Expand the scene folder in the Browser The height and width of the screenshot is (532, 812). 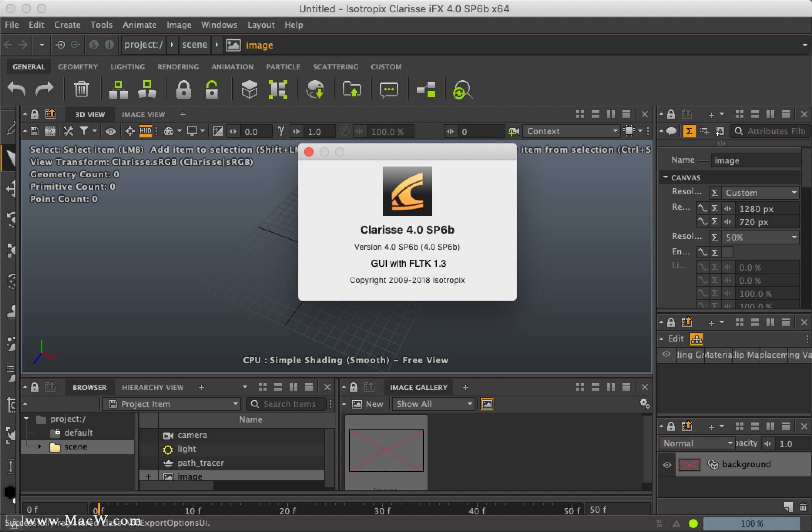40,446
